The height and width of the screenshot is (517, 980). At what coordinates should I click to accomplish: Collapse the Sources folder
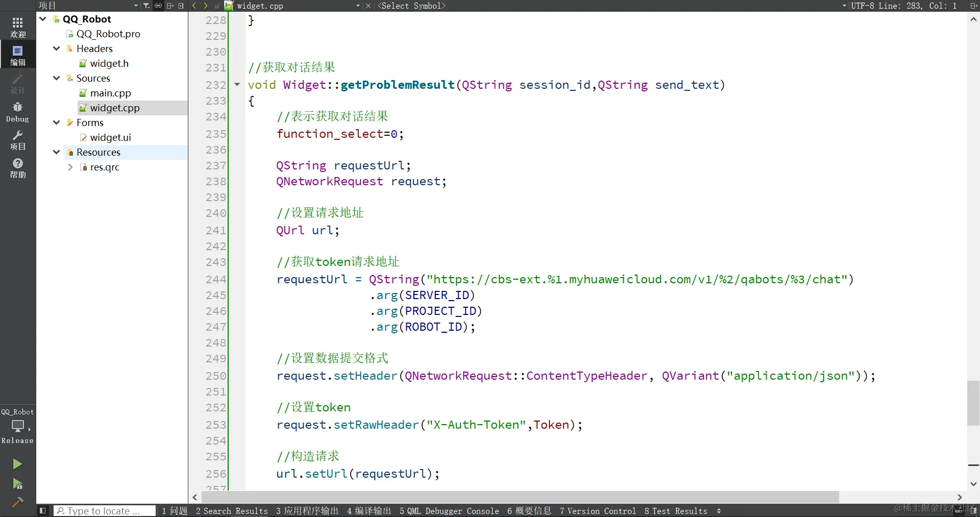click(x=57, y=78)
